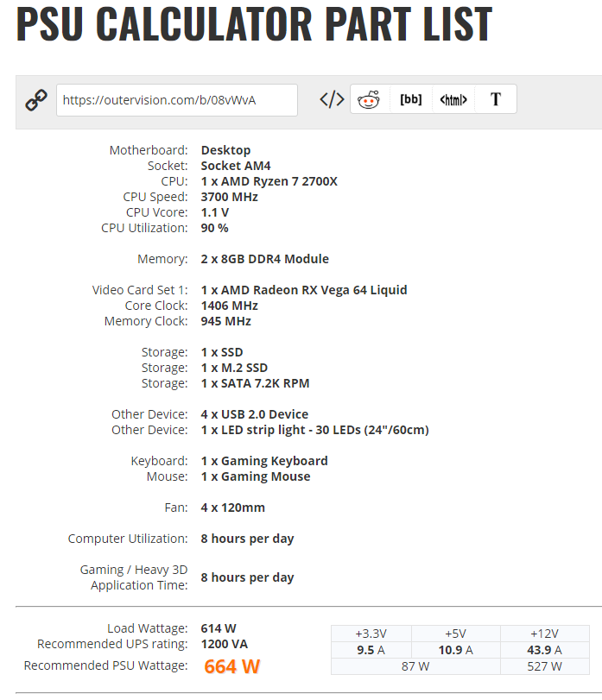Image resolution: width=602 pixels, height=700 pixels.
Task: Click the +12V column header
Action: 545,634
